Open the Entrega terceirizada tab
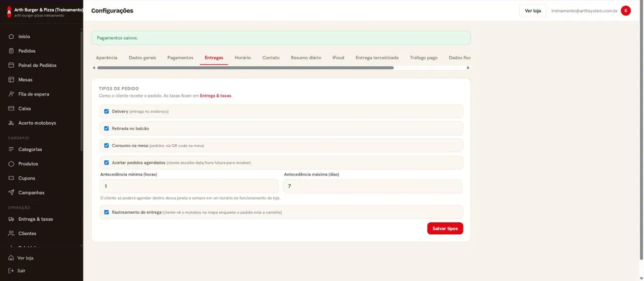 pos(377,58)
